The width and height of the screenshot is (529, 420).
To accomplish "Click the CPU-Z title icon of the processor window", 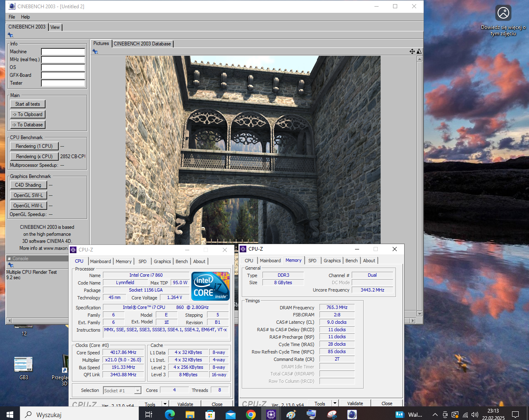I will [73, 250].
